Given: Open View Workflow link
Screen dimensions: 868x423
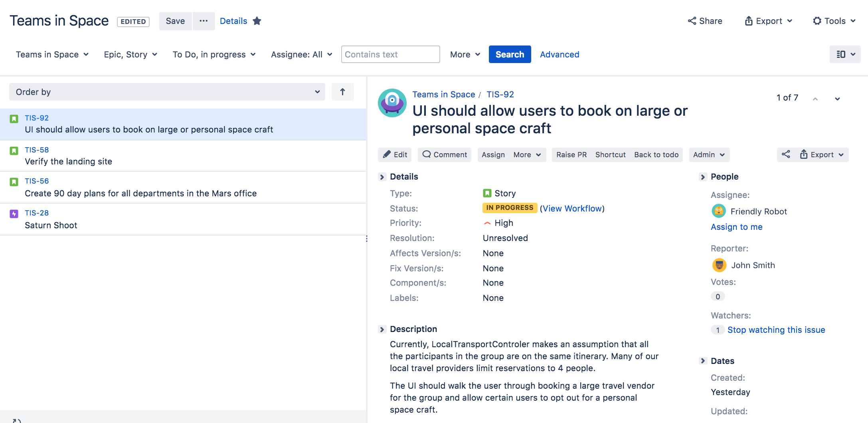Looking at the screenshot, I should click(572, 208).
